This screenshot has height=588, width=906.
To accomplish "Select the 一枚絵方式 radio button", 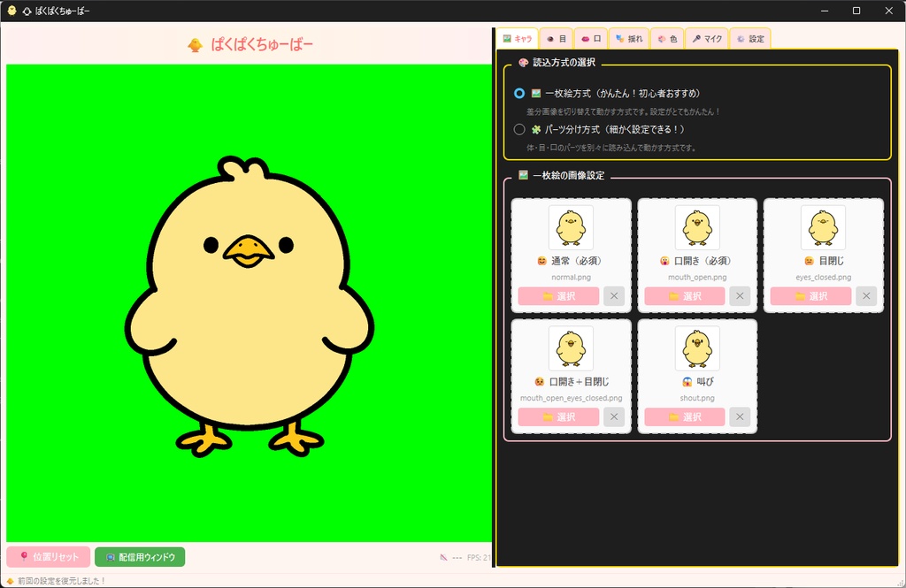I will [x=519, y=93].
